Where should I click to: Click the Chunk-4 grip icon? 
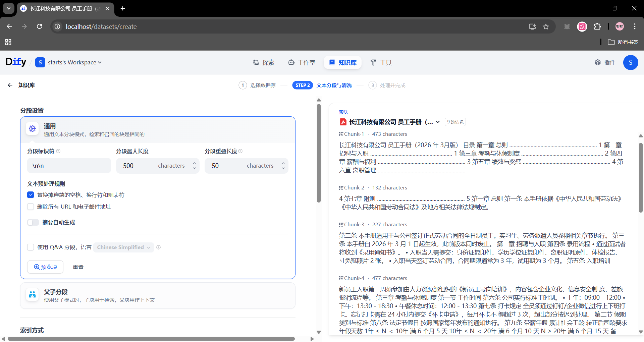click(x=341, y=278)
